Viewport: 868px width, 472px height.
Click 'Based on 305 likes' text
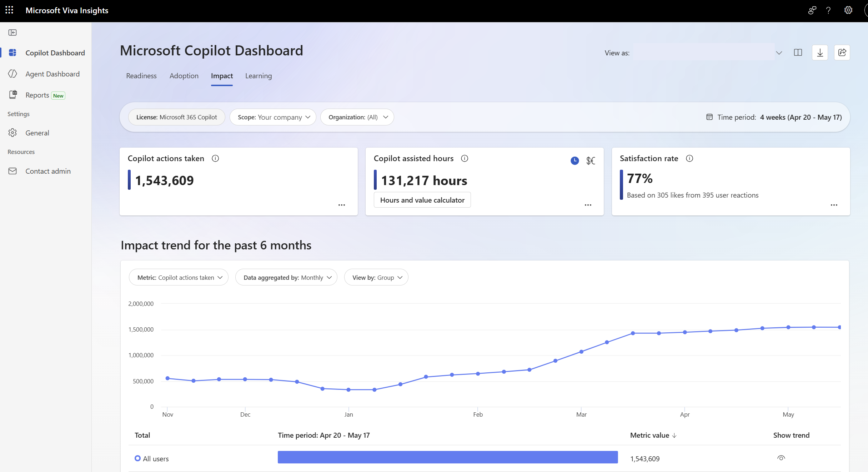[x=693, y=195]
